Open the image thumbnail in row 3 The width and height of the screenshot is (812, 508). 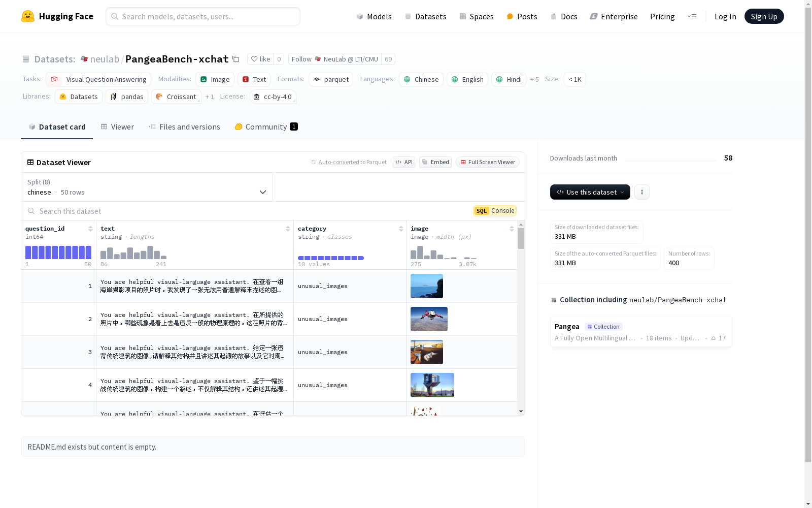(427, 352)
